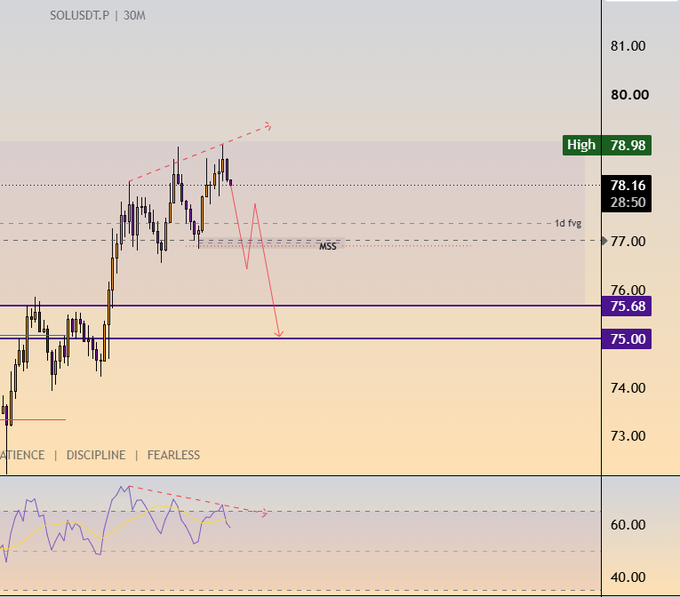This screenshot has height=597, width=680.
Task: Click the SOLUSDT.P symbol label
Action: (x=79, y=16)
